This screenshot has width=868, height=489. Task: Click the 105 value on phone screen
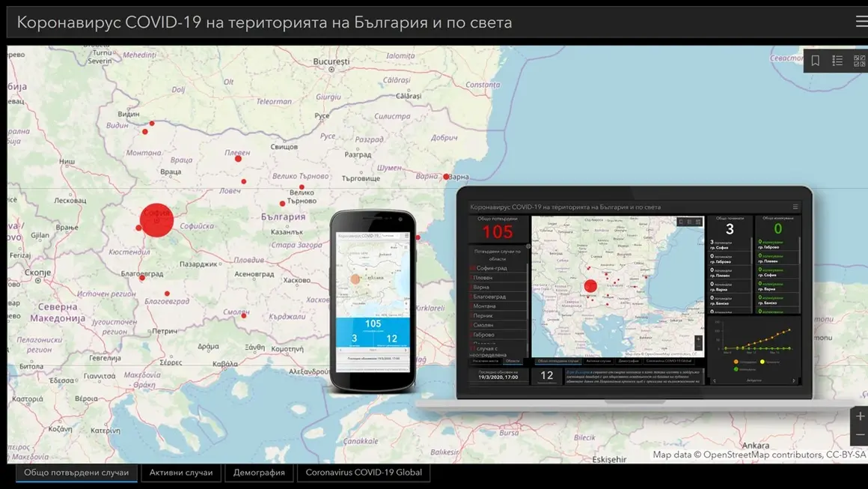point(373,324)
